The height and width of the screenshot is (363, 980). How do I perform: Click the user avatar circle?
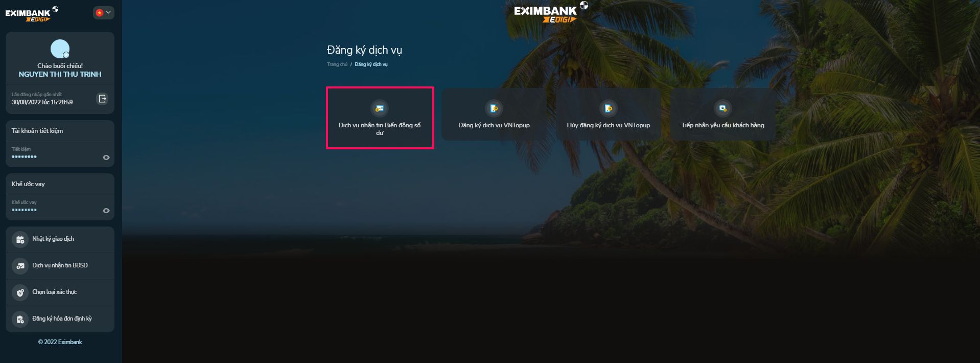click(60, 49)
